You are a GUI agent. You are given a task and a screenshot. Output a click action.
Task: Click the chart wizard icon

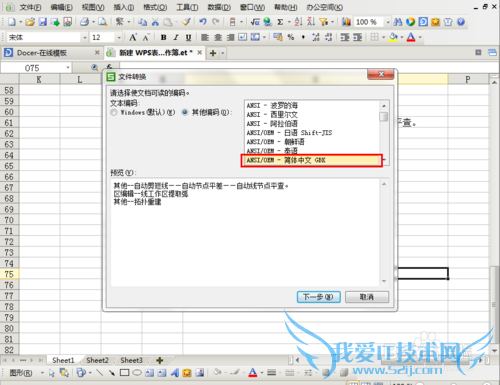[346, 22]
